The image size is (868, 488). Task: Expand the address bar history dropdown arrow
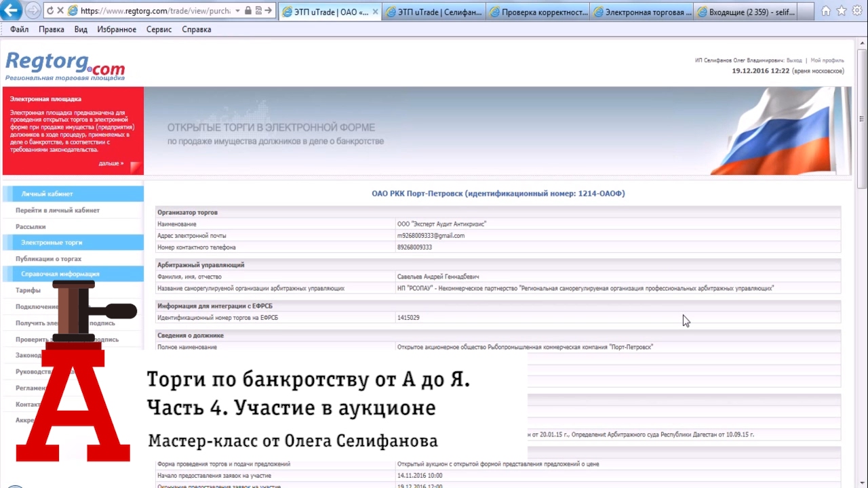click(x=237, y=11)
